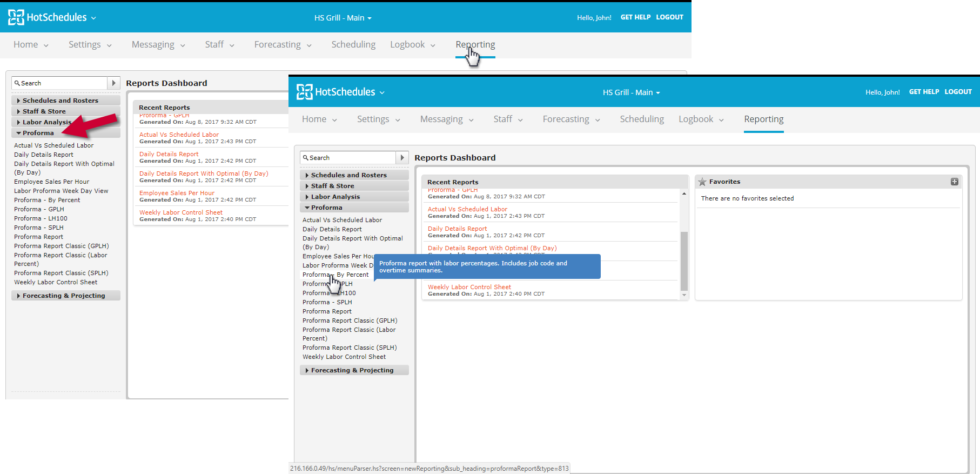The image size is (980, 474).
Task: Open the Home menu in the back window
Action: (x=31, y=45)
